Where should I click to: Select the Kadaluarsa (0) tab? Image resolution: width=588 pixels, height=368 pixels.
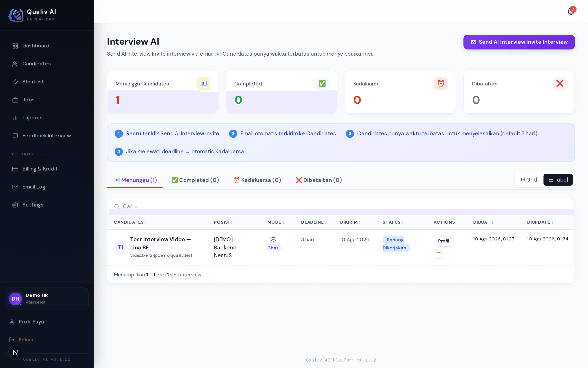pyautogui.click(x=257, y=180)
